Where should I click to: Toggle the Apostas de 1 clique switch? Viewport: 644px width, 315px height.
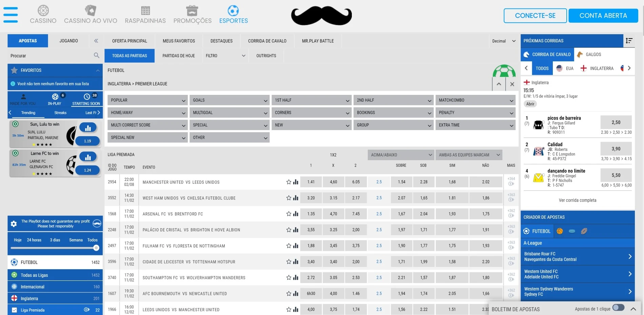(x=618, y=308)
